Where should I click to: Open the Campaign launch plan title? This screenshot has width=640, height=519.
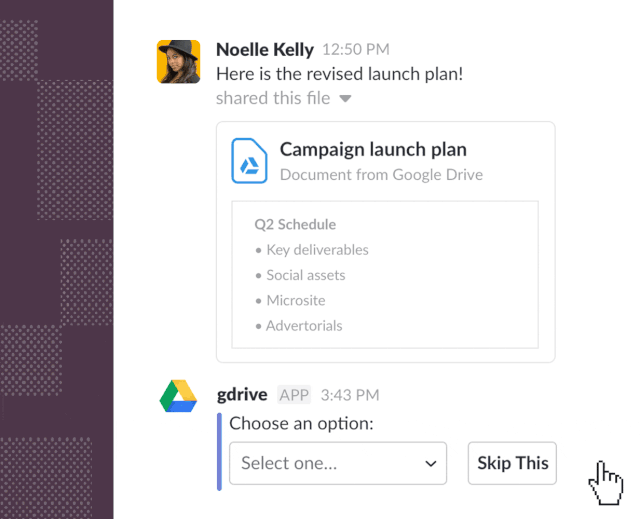(373, 150)
